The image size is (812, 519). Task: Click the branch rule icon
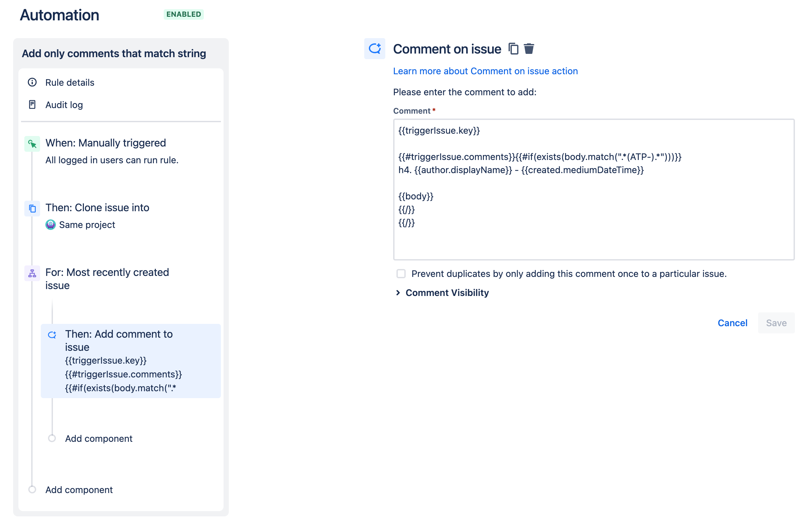[x=32, y=273]
